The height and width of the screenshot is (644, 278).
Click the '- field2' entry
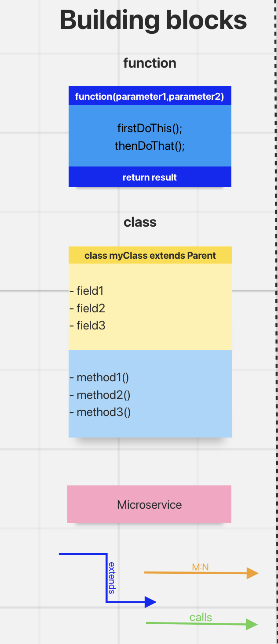click(x=87, y=308)
